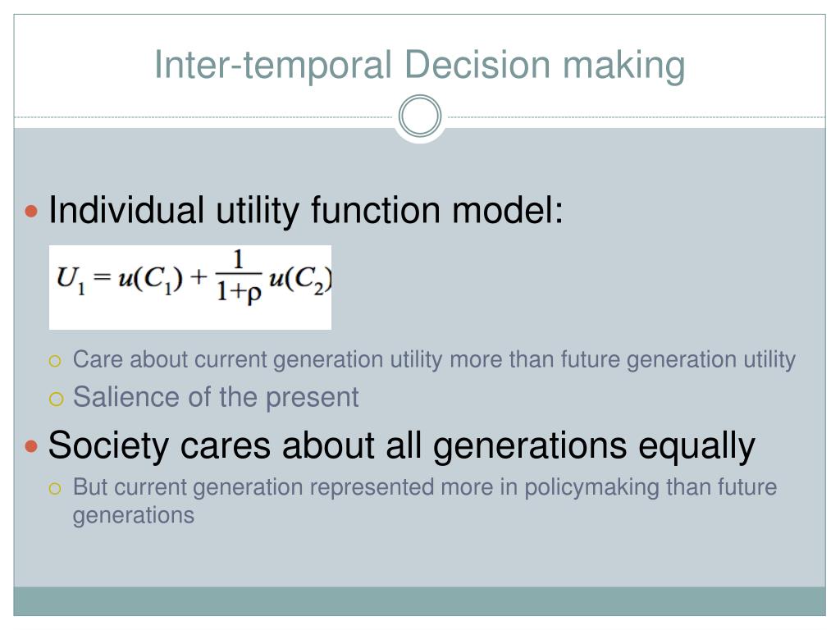Click the teal footer bar at slide bottom
Screen dimensions: 840x630
tap(419, 601)
